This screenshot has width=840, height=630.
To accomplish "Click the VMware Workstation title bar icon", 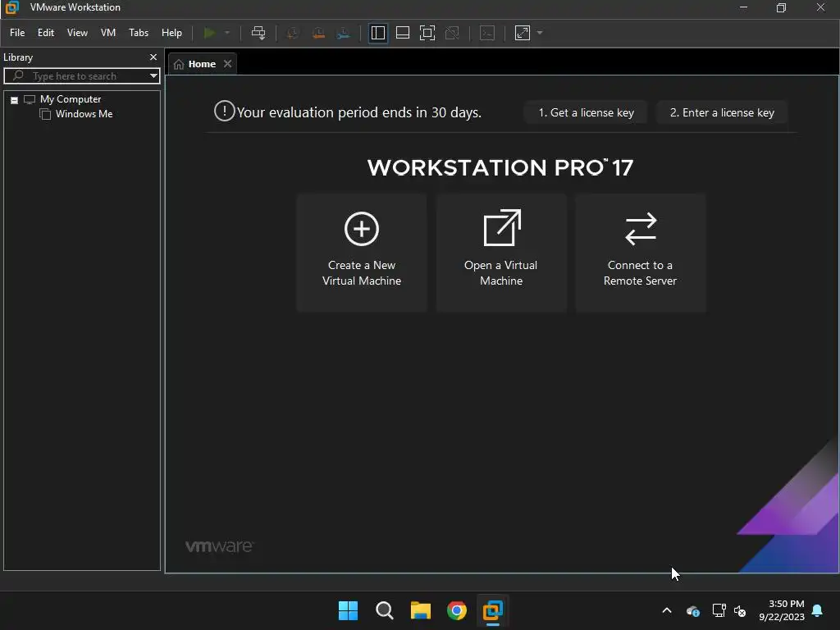I will pyautogui.click(x=11, y=7).
